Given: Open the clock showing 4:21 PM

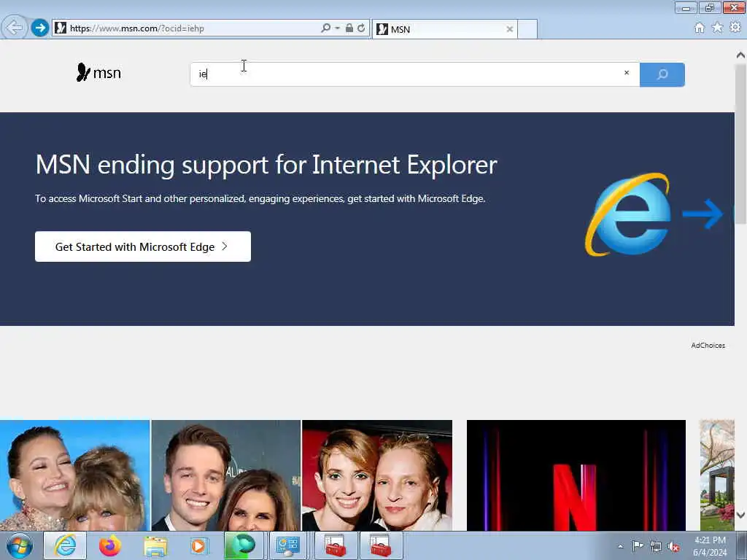Looking at the screenshot, I should tap(710, 546).
